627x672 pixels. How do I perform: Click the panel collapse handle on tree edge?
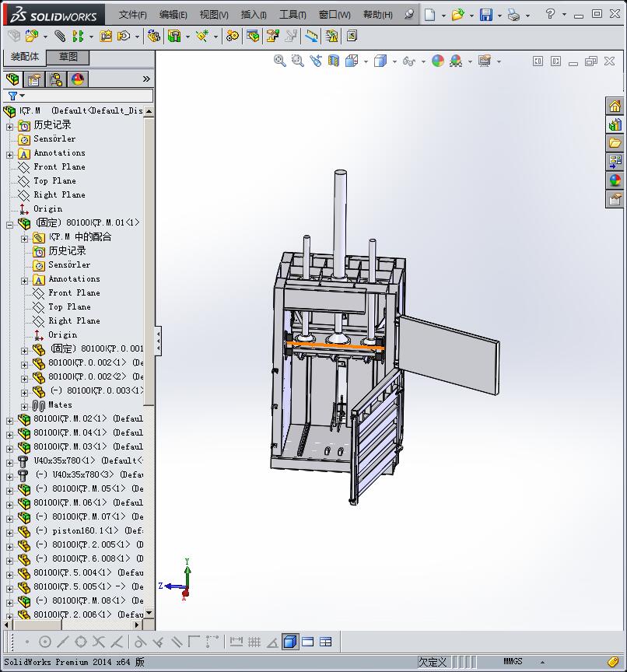(x=158, y=341)
